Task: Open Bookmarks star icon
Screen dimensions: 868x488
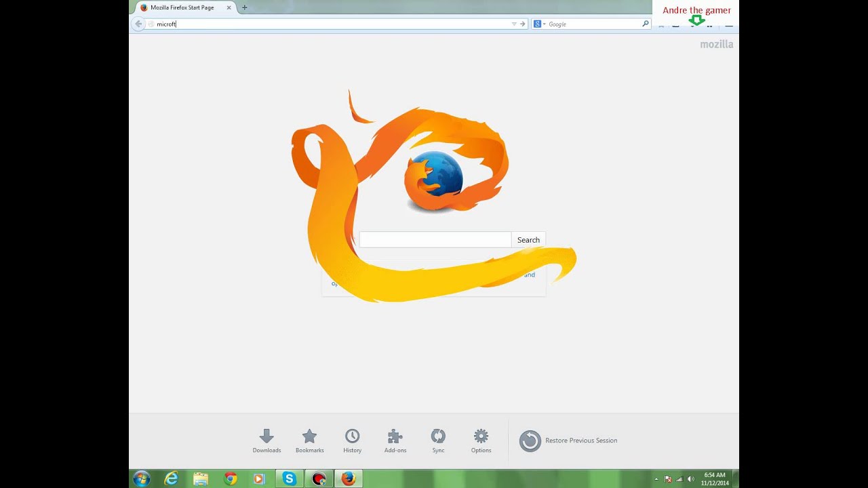Action: pyautogui.click(x=309, y=441)
